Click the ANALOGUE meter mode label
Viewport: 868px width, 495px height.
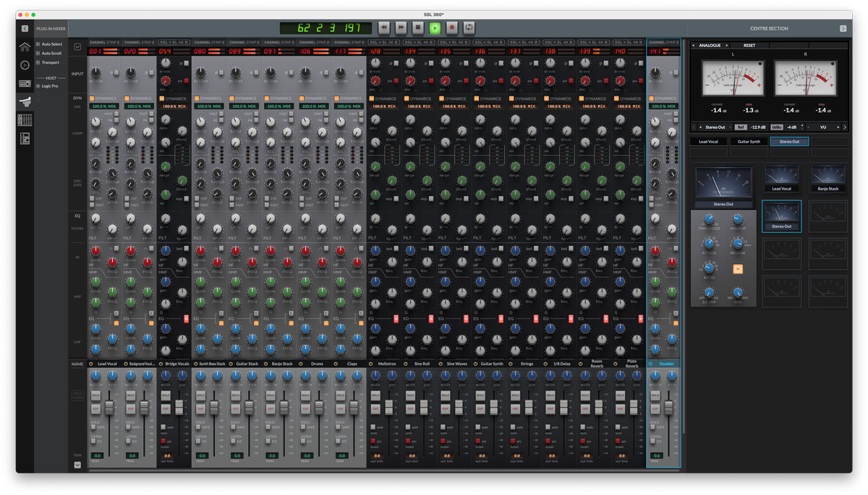point(710,46)
